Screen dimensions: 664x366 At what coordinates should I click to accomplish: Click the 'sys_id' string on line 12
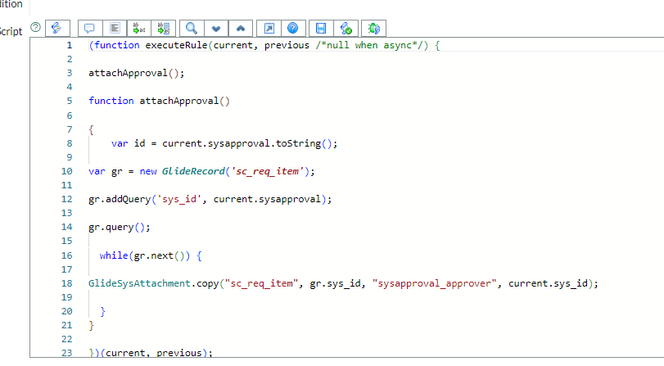click(179, 199)
